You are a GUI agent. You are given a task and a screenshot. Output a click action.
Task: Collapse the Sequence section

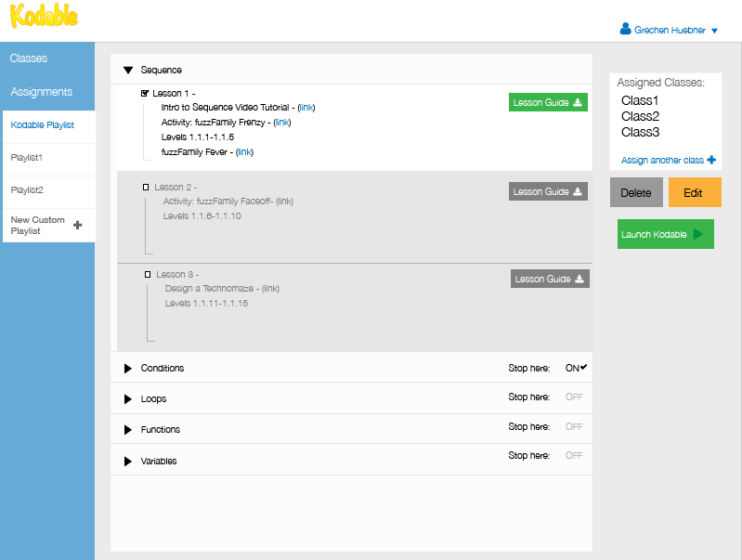[128, 70]
